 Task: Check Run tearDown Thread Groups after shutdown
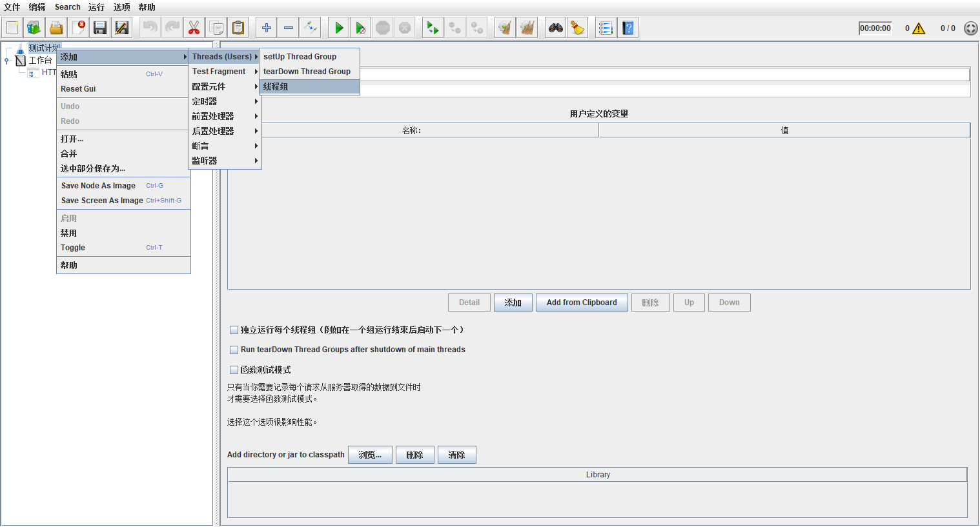(234, 350)
